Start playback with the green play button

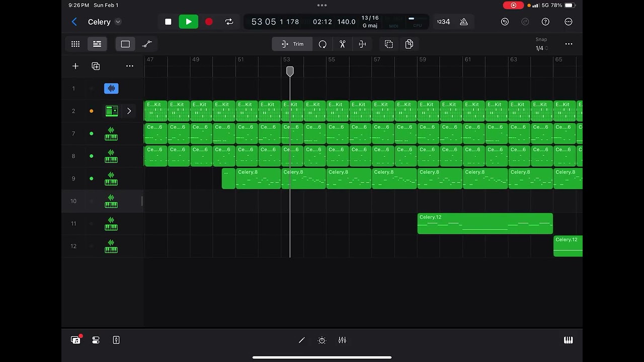(189, 22)
